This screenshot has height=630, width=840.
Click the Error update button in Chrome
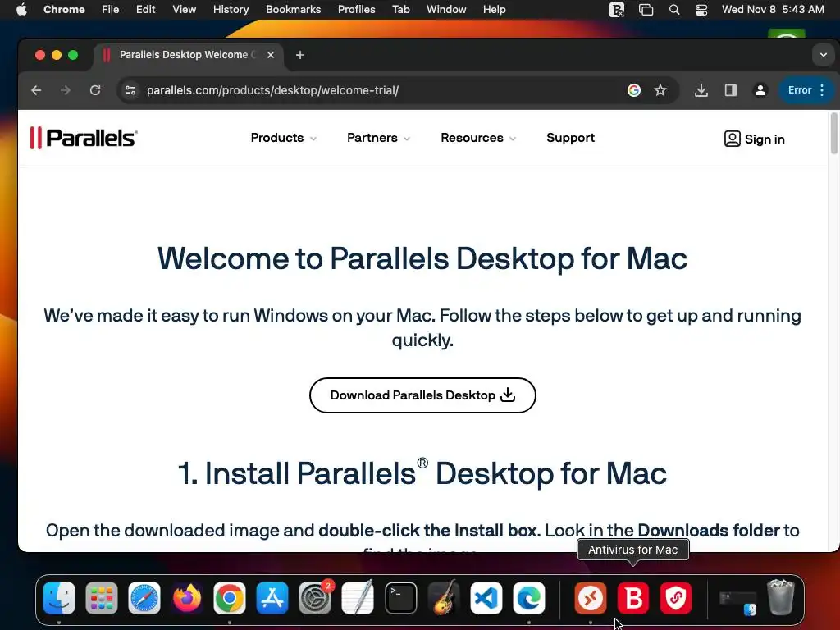coord(806,90)
